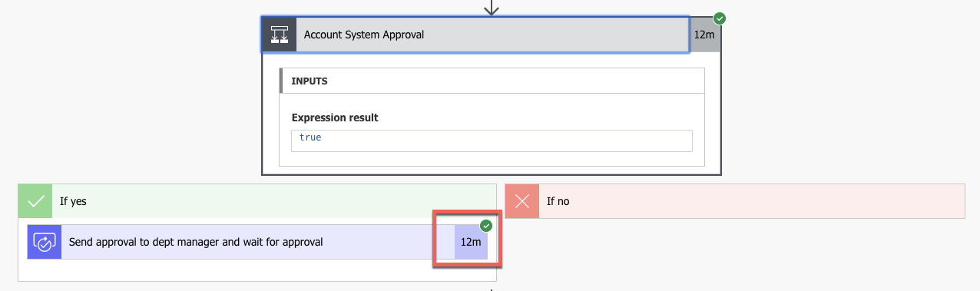Click the red If no cross icon

(522, 201)
